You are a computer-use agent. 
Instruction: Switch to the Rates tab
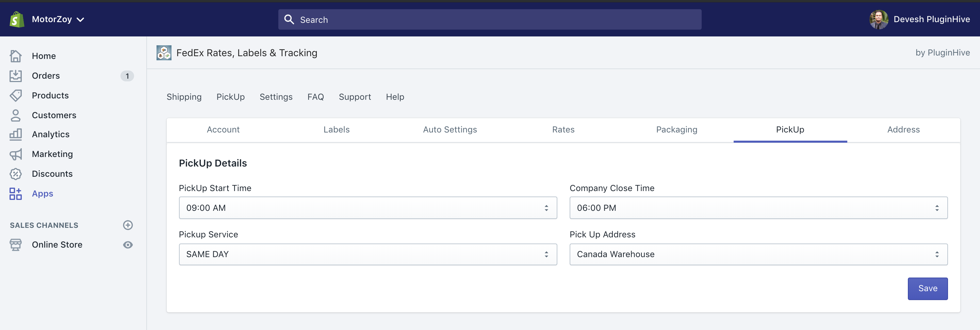coord(563,130)
